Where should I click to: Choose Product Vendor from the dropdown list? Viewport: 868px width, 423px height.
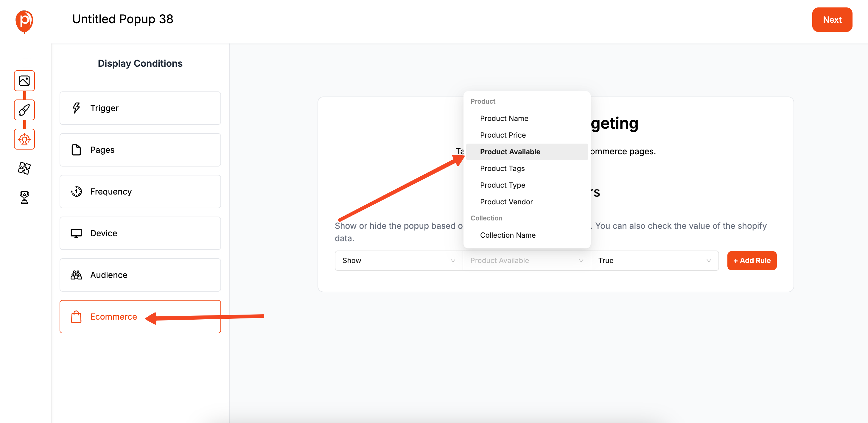[527, 202]
